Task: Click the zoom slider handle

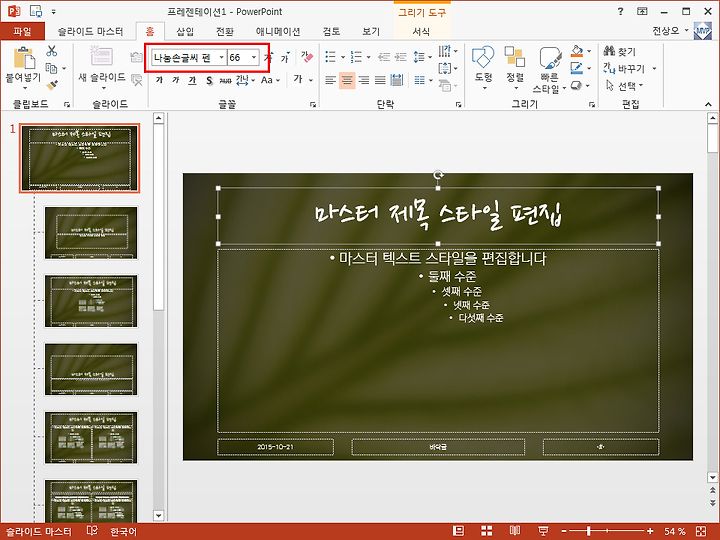Action: (588, 531)
